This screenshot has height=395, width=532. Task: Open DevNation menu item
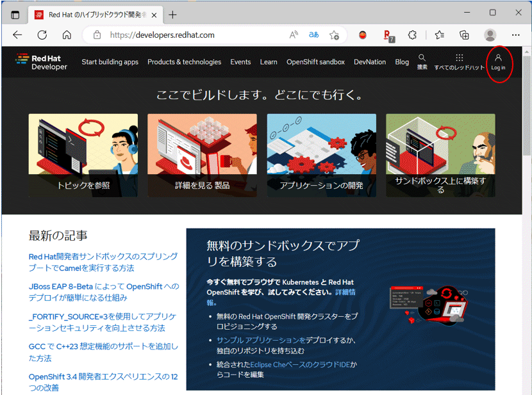coord(370,62)
